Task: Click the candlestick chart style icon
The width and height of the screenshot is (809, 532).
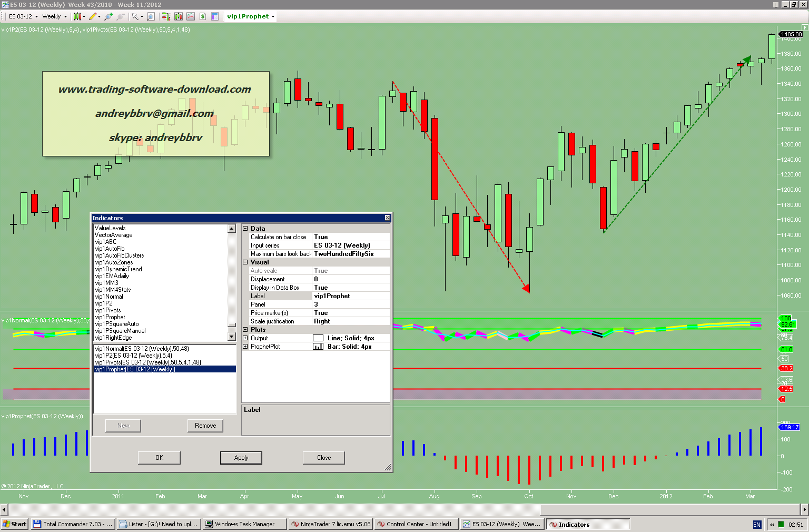Action: pyautogui.click(x=77, y=16)
